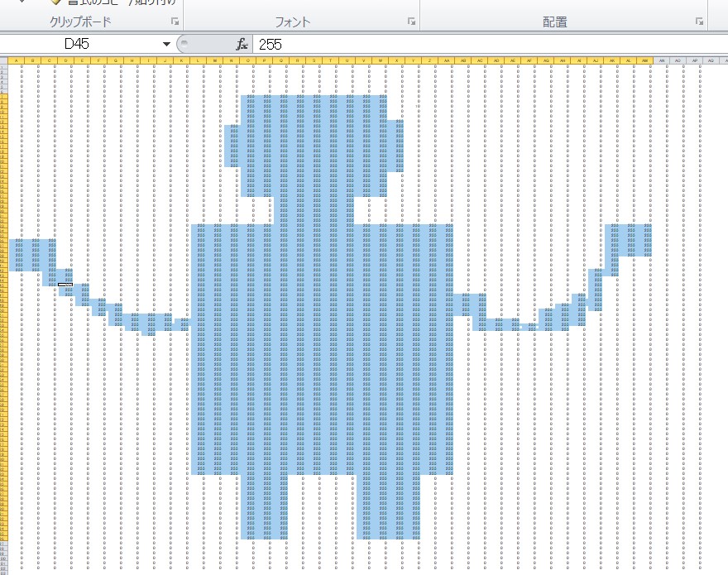Select column F header
The width and height of the screenshot is (728, 575).
point(99,60)
